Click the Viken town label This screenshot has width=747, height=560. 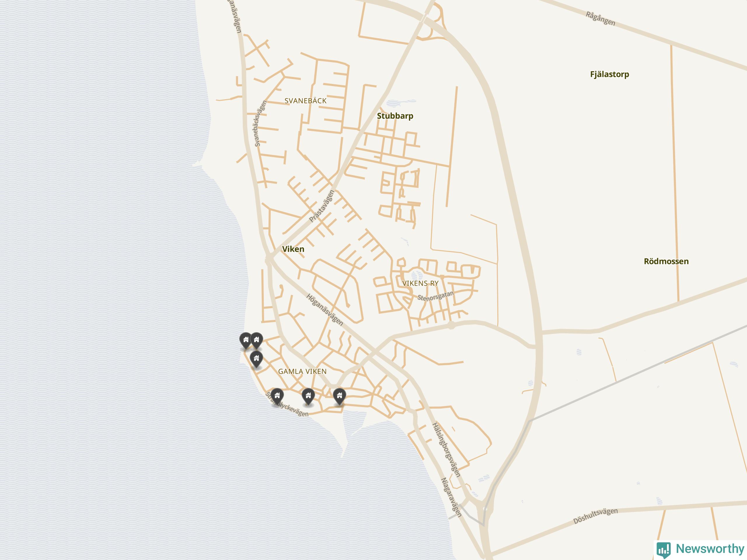(x=293, y=249)
